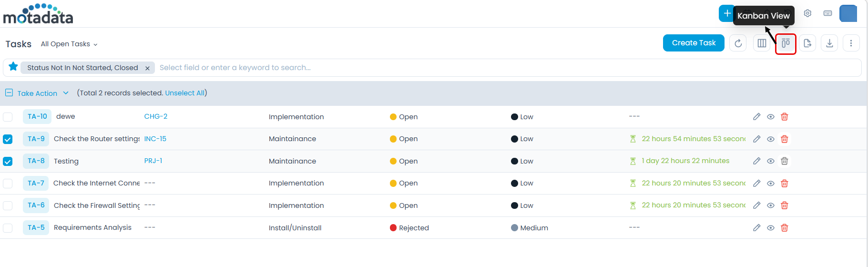Delete task TA-9 with trash icon
This screenshot has width=868, height=267.
pos(785,139)
